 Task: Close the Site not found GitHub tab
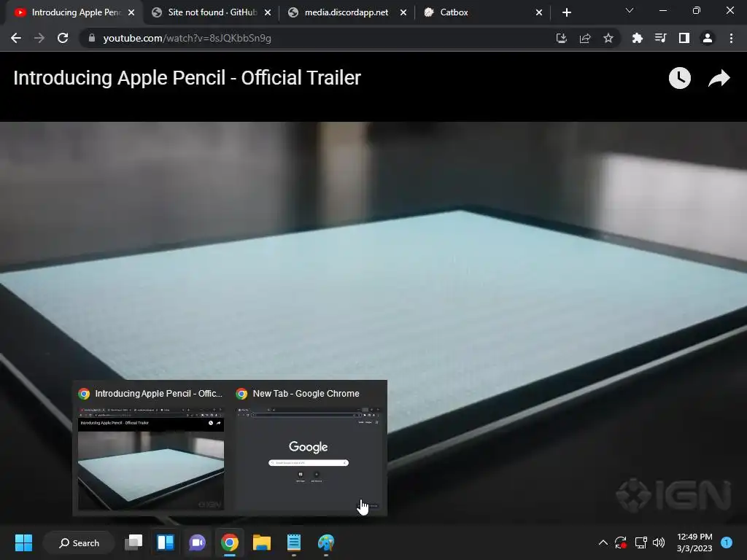point(268,12)
